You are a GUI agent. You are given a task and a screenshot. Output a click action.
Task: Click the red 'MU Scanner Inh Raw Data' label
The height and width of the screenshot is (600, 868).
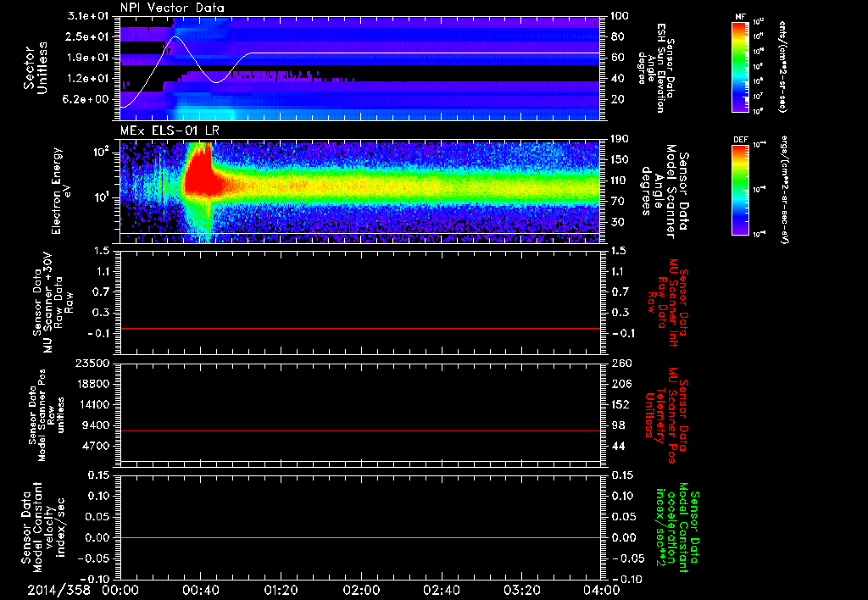coord(668,303)
